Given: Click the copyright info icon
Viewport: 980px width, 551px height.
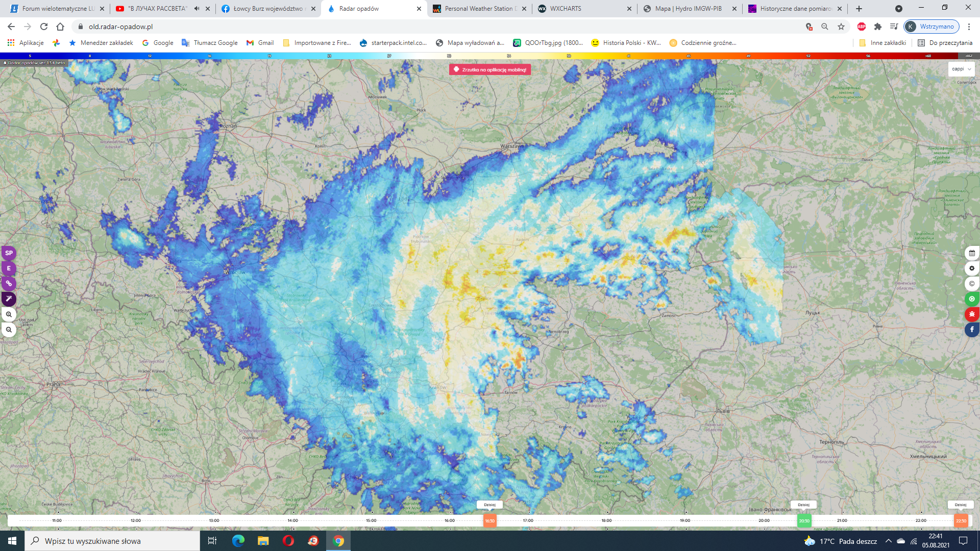Looking at the screenshot, I should (972, 284).
